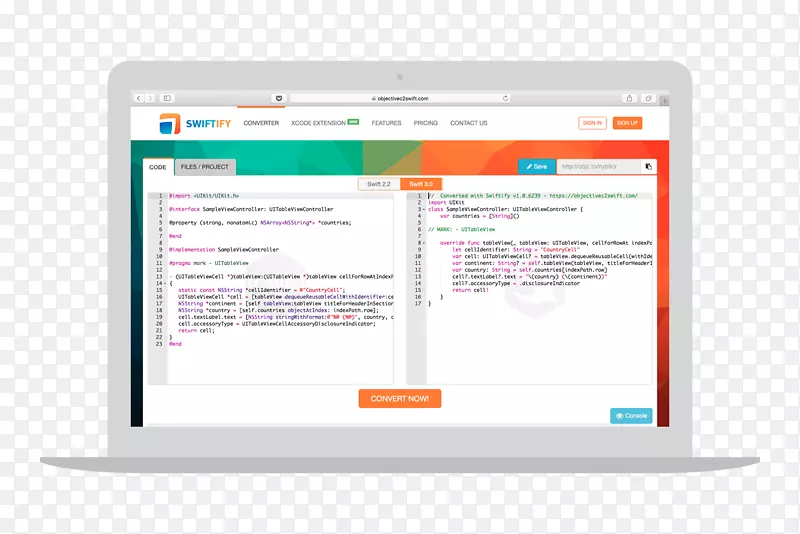Screen dimensions: 800x534
Task: Open the Pocket extension icon
Action: pyautogui.click(x=279, y=98)
